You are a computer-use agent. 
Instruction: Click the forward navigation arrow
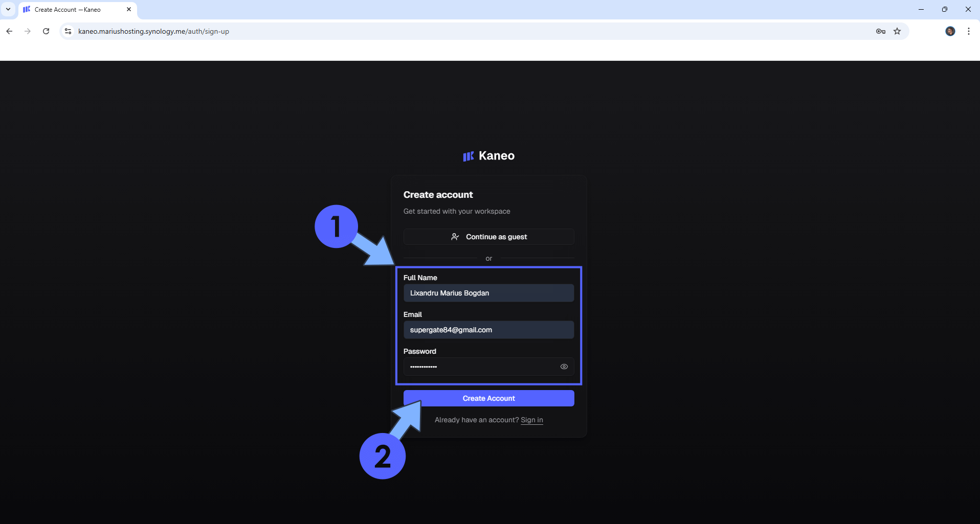[x=27, y=31]
